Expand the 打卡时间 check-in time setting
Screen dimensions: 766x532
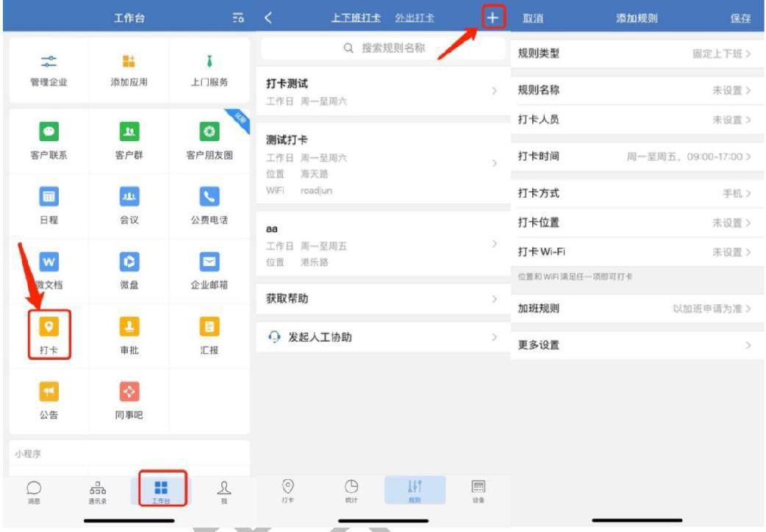tap(635, 157)
